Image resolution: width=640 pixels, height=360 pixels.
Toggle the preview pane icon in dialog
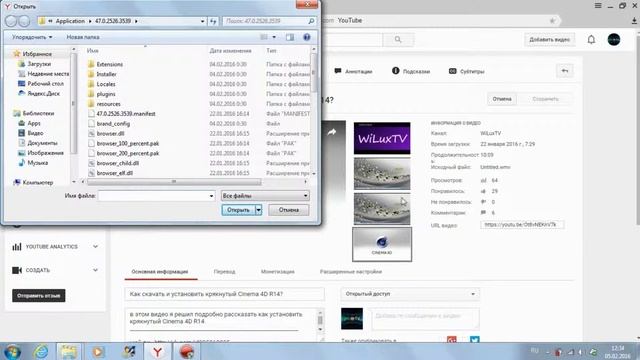tap(290, 37)
